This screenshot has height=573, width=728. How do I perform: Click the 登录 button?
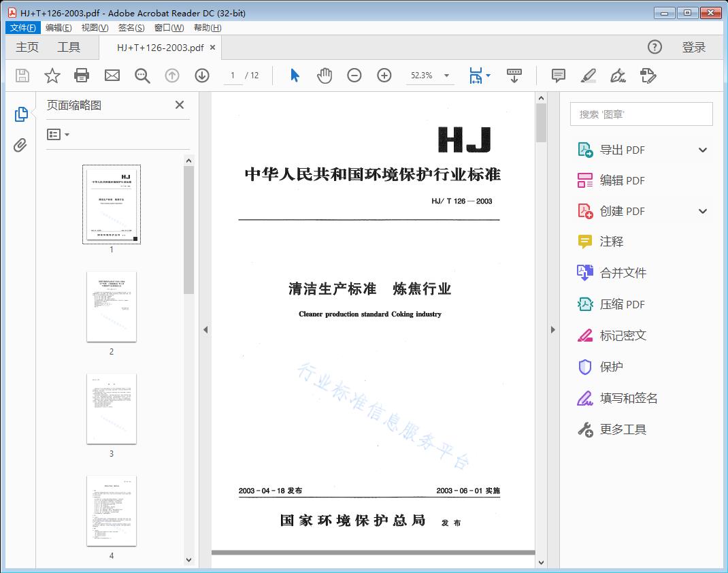(695, 47)
